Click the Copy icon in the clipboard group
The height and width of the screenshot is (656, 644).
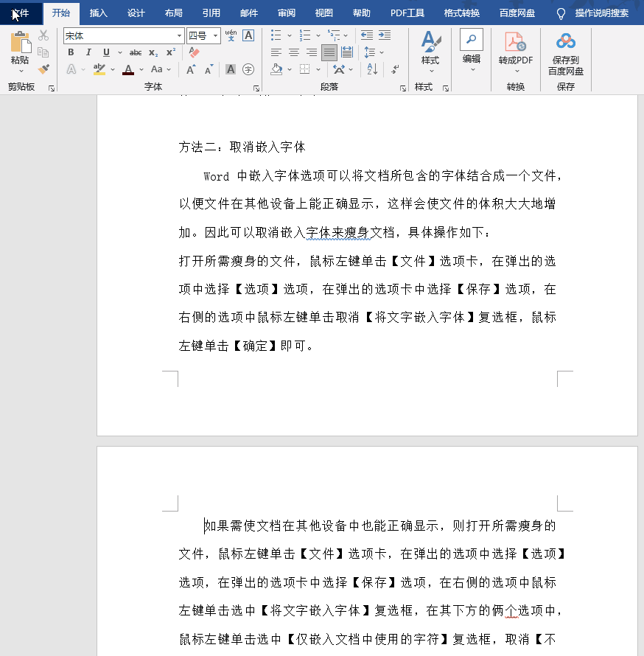(43, 52)
